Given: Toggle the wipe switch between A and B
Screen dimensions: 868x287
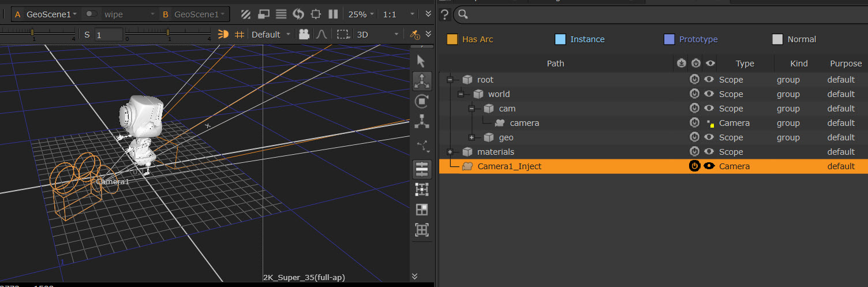Looking at the screenshot, I should [x=91, y=14].
